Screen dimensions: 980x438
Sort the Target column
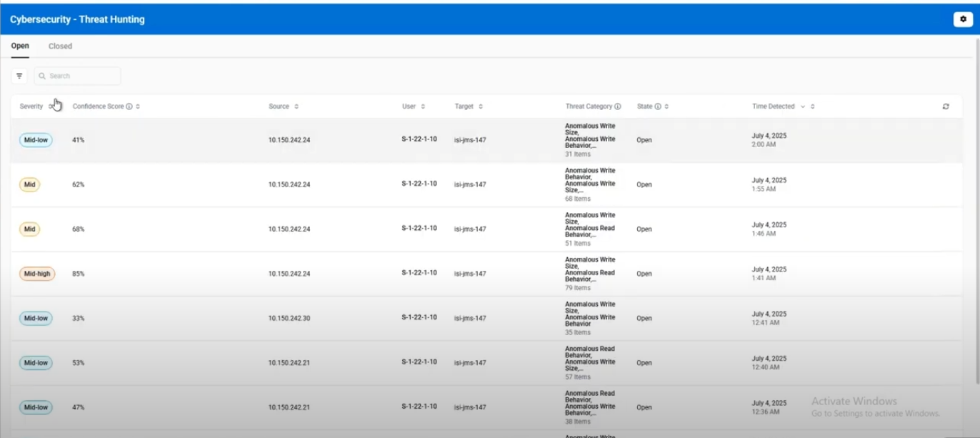[x=481, y=106]
